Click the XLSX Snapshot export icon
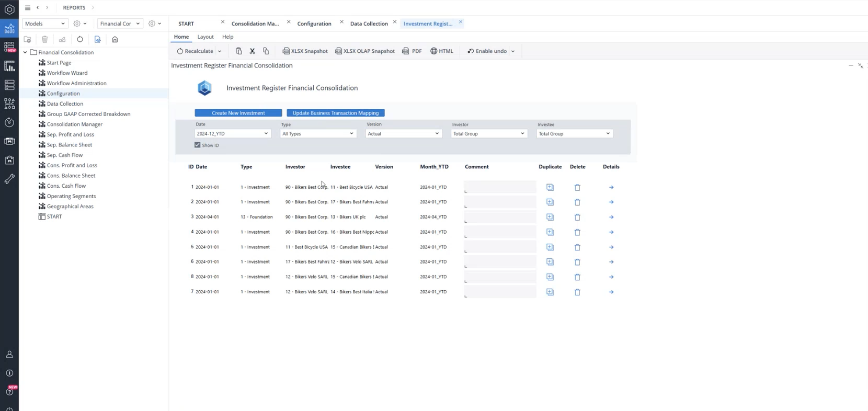This screenshot has width=868, height=411. (x=286, y=51)
